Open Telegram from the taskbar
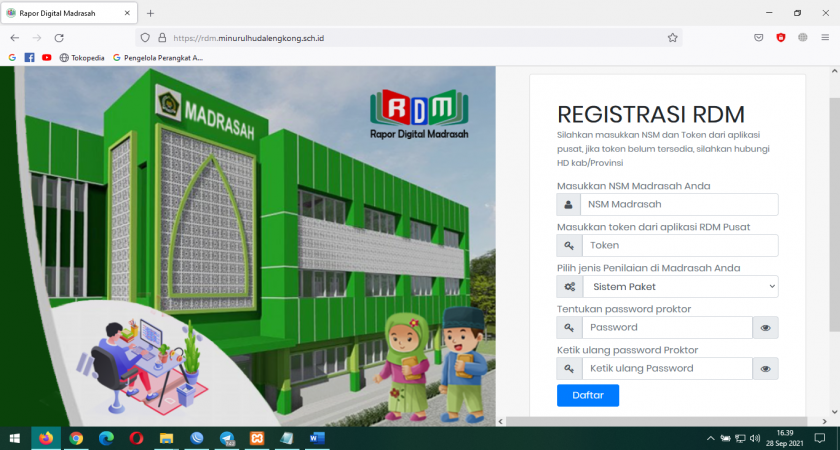Image resolution: width=840 pixels, height=450 pixels. tap(227, 438)
